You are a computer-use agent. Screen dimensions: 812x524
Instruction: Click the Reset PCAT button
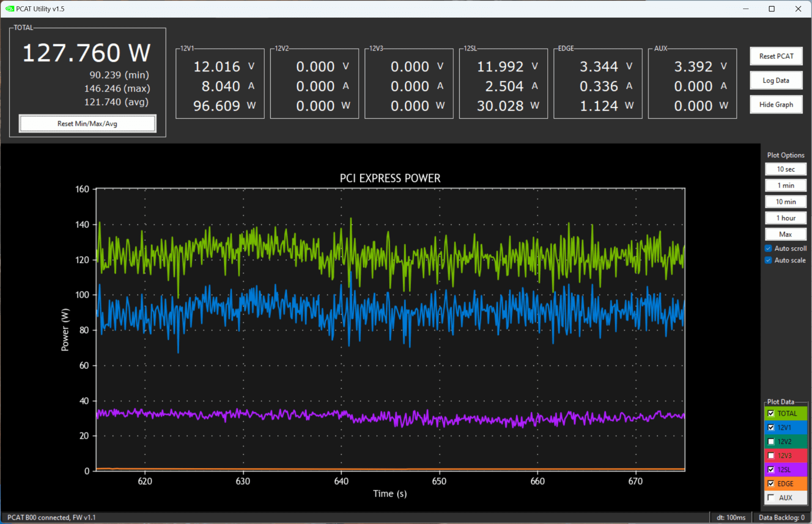click(x=776, y=56)
